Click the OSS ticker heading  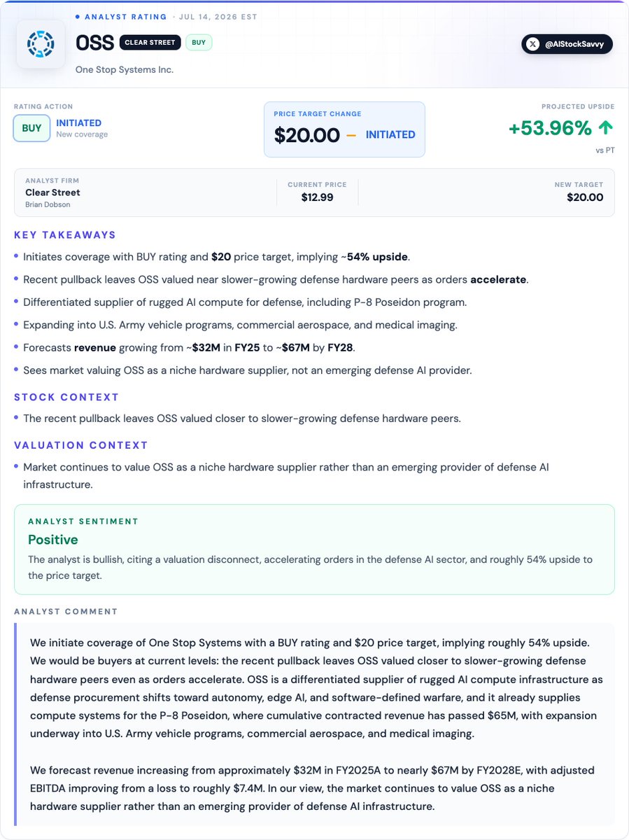point(94,43)
